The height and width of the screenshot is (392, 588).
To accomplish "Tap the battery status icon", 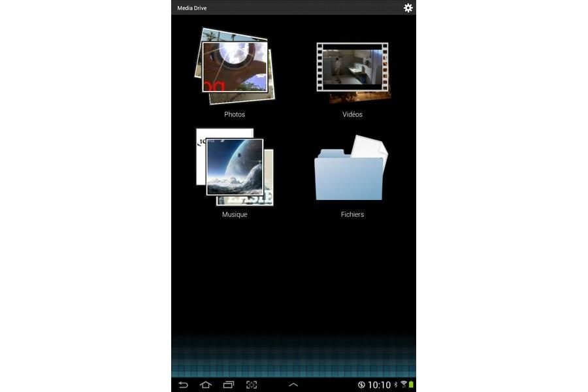I will click(x=411, y=385).
